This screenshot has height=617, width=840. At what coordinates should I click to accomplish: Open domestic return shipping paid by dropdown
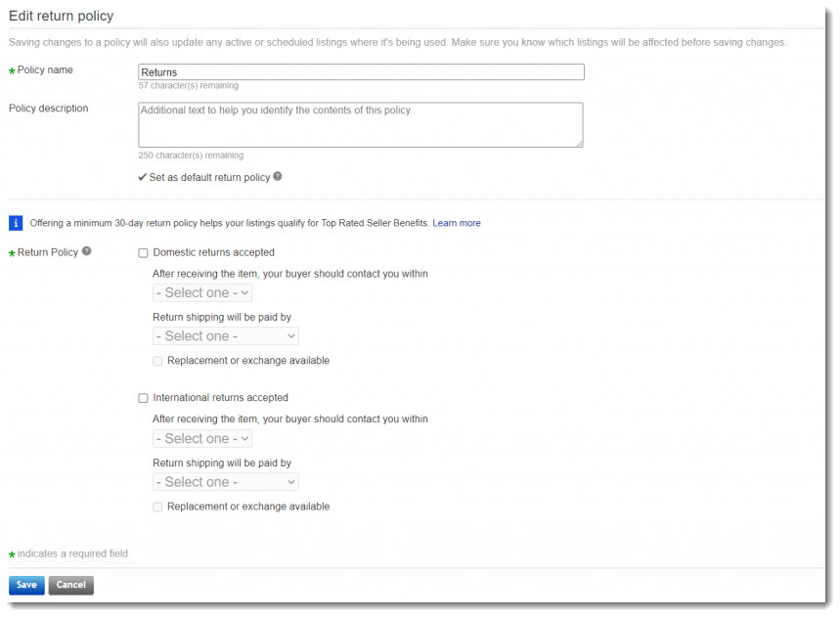click(225, 335)
